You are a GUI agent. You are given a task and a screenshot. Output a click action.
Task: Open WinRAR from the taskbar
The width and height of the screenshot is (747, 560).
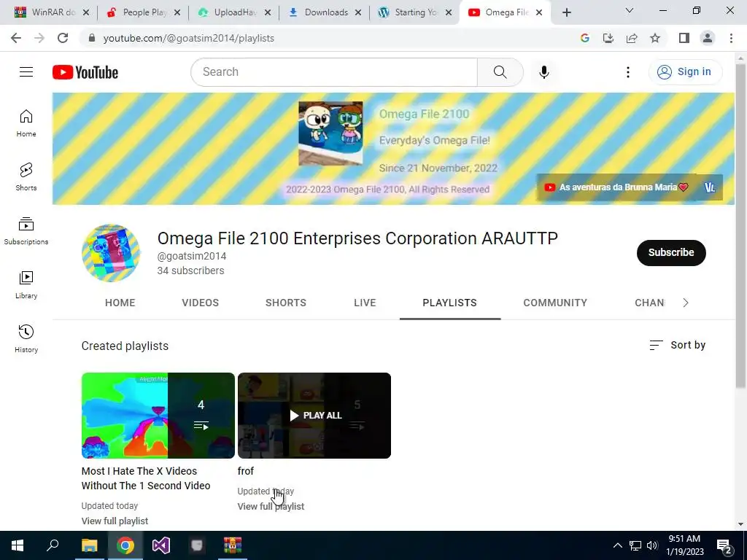[x=233, y=545]
